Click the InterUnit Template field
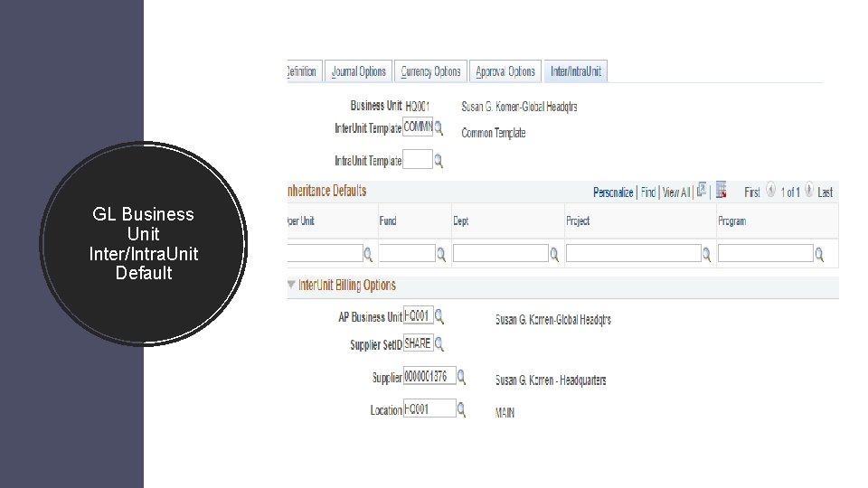 (418, 127)
